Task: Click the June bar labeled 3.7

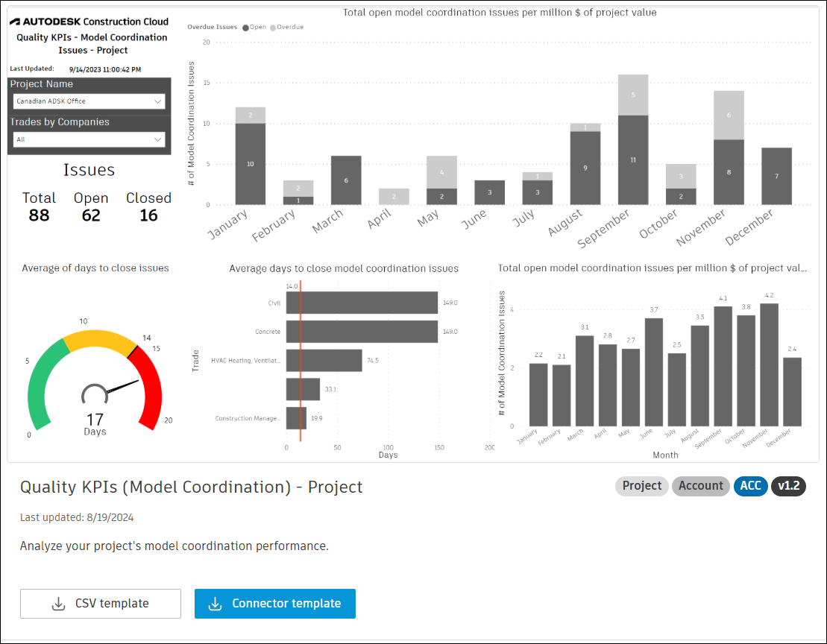Action: (x=654, y=372)
